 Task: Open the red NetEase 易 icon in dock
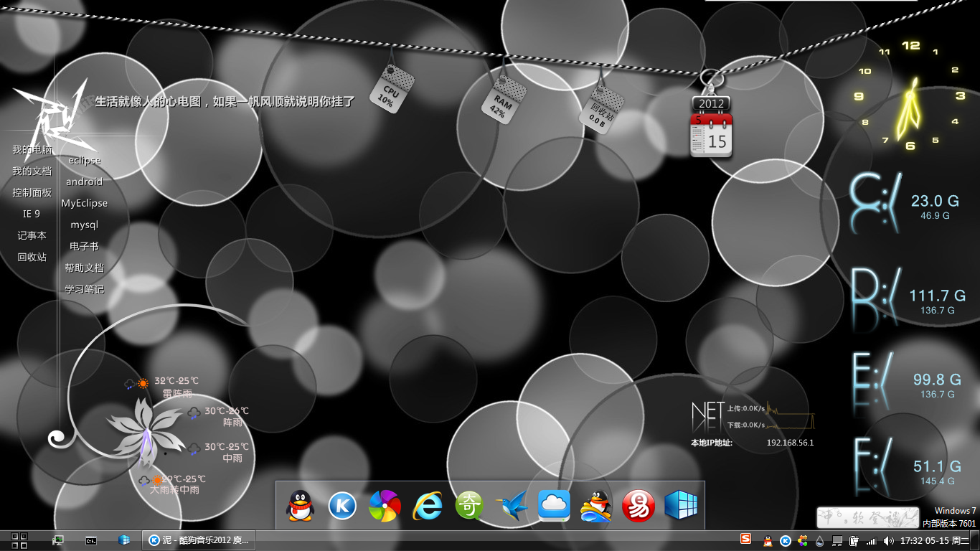point(639,506)
